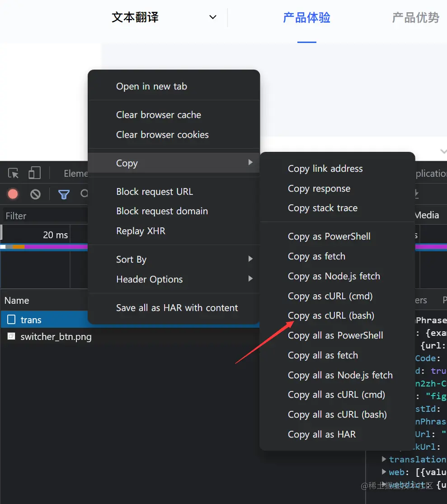Select the 产品优势 tab
Image resolution: width=447 pixels, height=504 pixels.
[x=415, y=18]
